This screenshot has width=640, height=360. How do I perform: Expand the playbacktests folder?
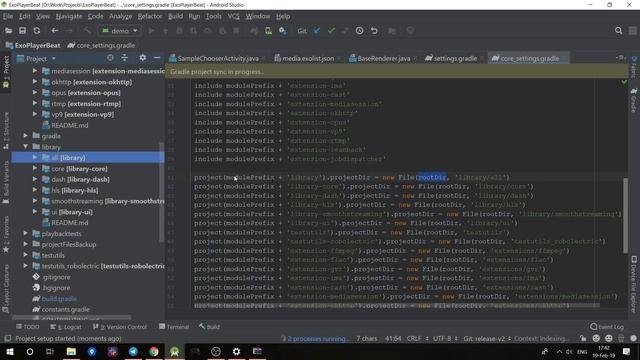pos(26,233)
